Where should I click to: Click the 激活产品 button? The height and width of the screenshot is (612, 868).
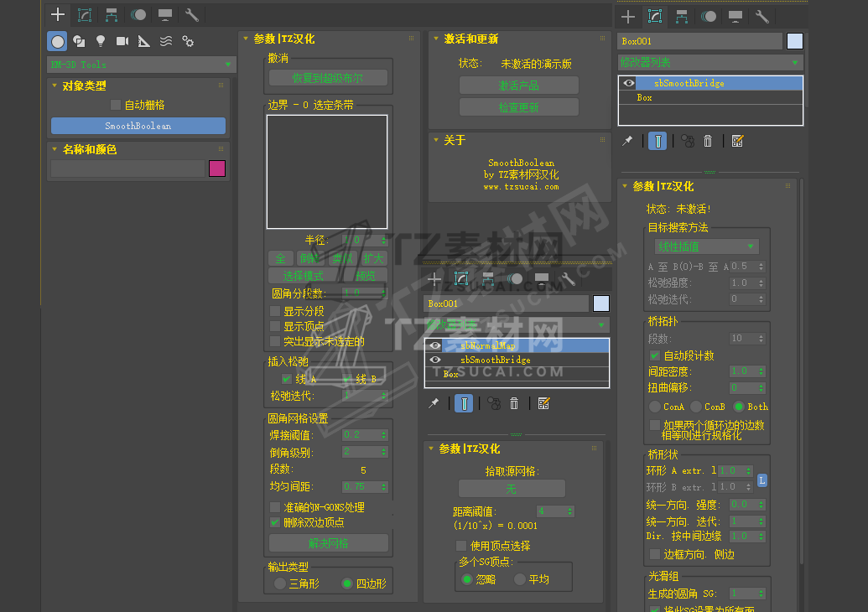point(518,86)
